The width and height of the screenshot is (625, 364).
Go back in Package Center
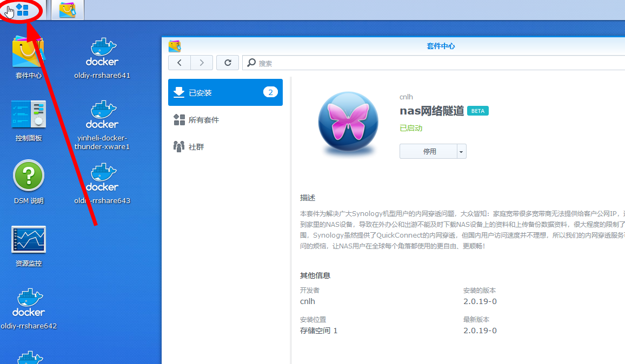pyautogui.click(x=179, y=63)
